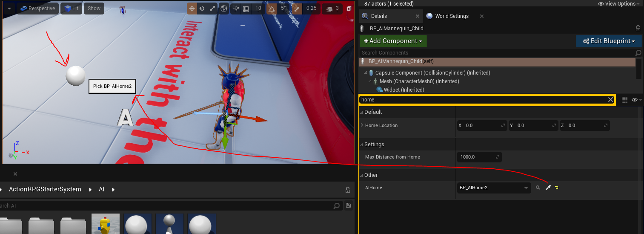Viewport: 644px width, 234px height.
Task: Toggle the Details panel lock icon
Action: coord(638,29)
